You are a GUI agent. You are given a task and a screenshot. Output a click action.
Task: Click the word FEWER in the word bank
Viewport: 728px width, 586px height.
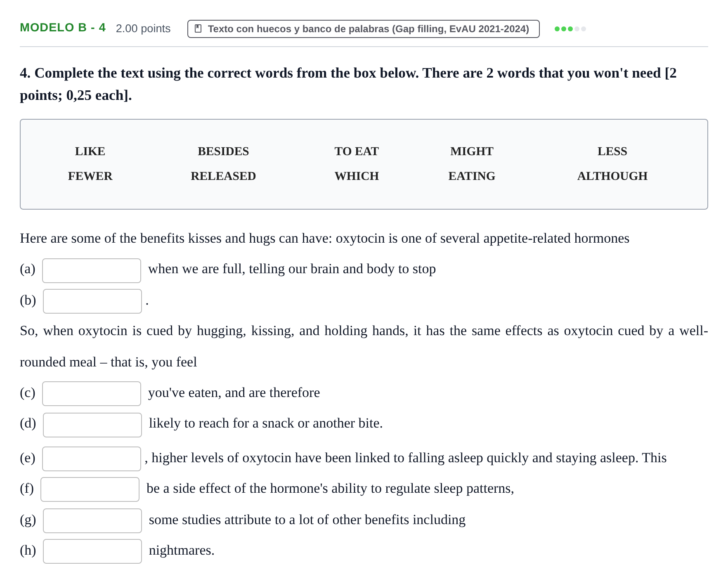90,176
